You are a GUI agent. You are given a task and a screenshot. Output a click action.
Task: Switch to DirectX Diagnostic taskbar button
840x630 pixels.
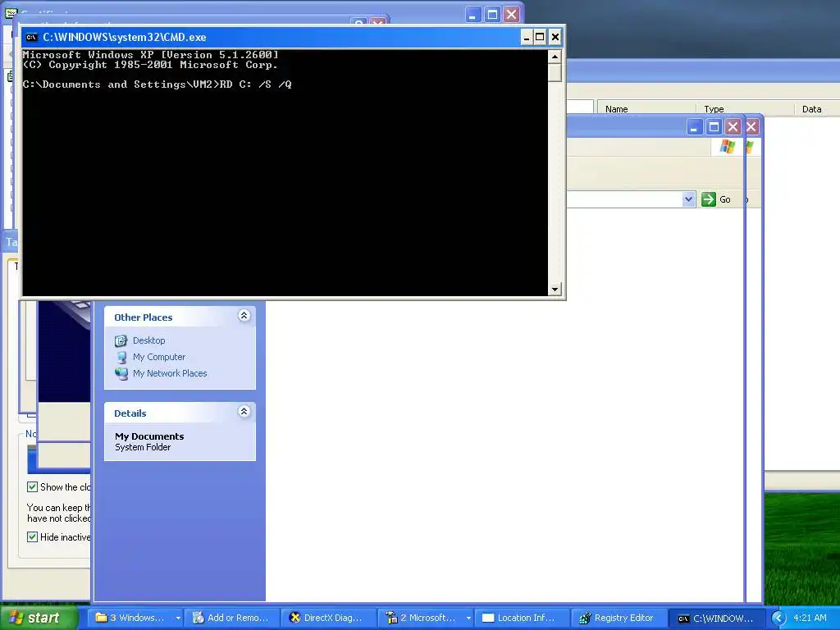(328, 618)
